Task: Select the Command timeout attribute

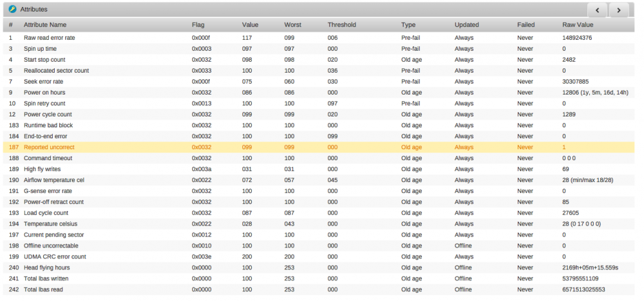Action: (48, 158)
